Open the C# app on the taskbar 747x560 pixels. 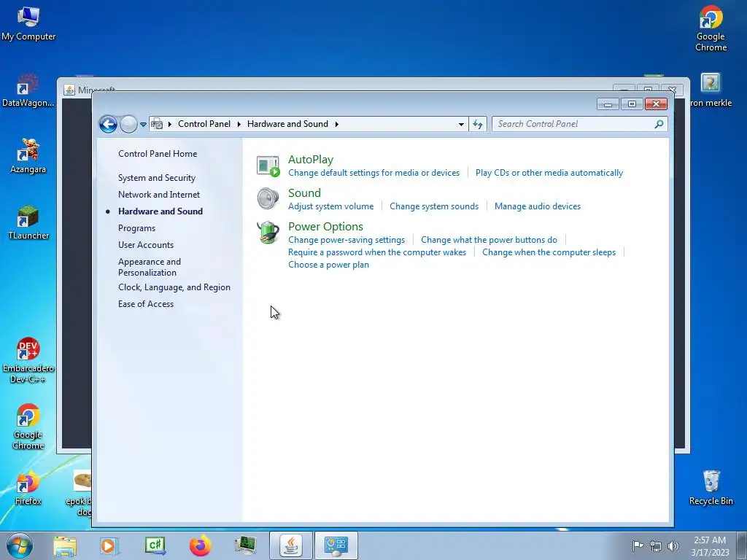(155, 545)
